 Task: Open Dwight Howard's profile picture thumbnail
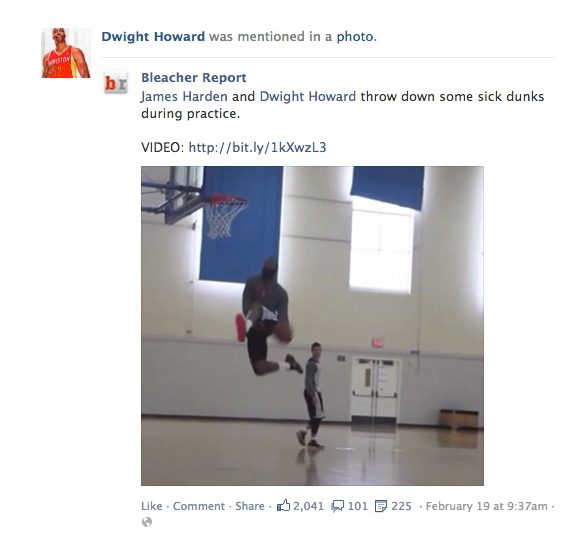[x=66, y=53]
